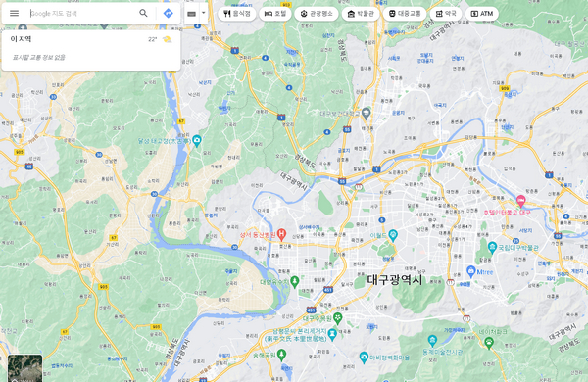Screen dimensions: 588x382
Task: Select the 약국 pharmacy chip
Action: [446, 14]
